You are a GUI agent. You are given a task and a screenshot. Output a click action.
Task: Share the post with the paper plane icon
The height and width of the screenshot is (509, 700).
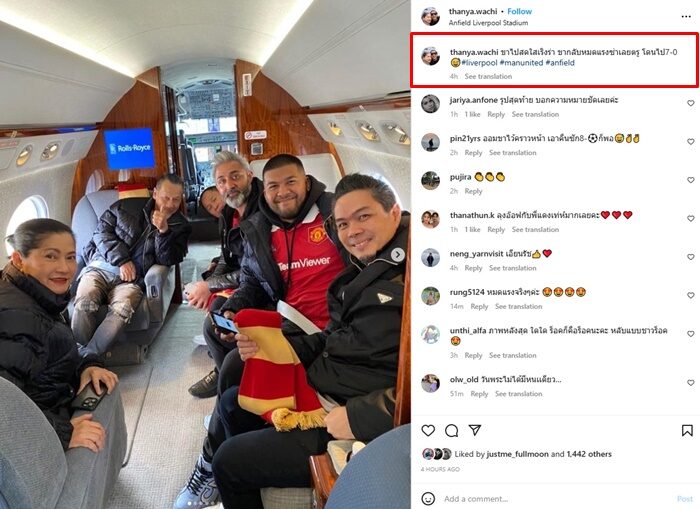475,430
